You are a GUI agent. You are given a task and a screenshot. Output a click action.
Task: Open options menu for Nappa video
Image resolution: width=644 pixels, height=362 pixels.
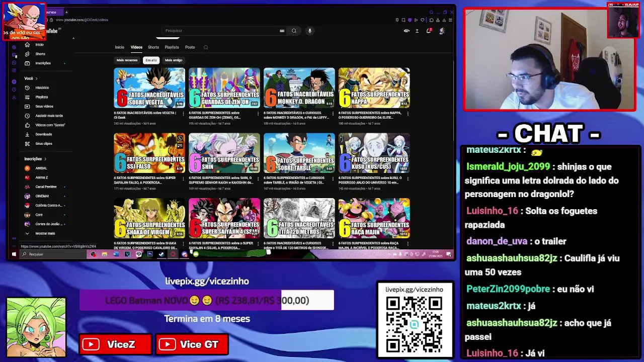[408, 114]
